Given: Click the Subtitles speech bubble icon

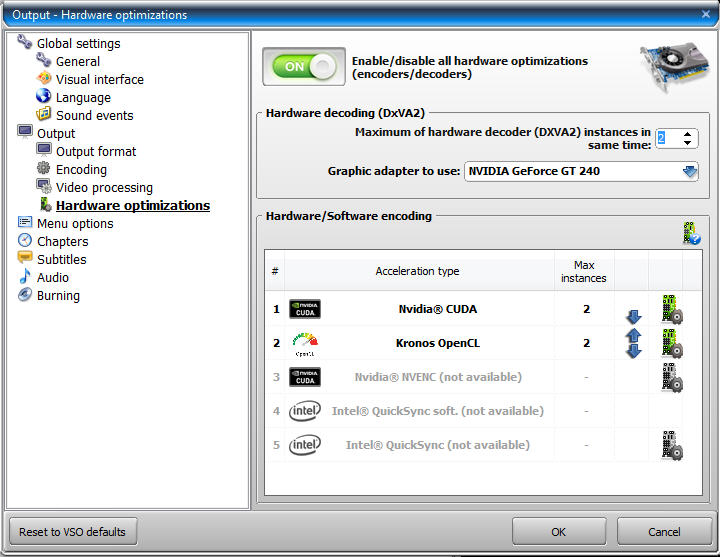Looking at the screenshot, I should pyautogui.click(x=25, y=258).
